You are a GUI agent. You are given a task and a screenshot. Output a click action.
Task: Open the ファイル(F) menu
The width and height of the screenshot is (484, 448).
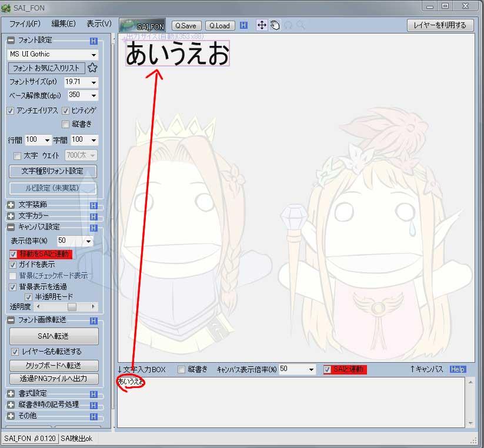click(25, 24)
